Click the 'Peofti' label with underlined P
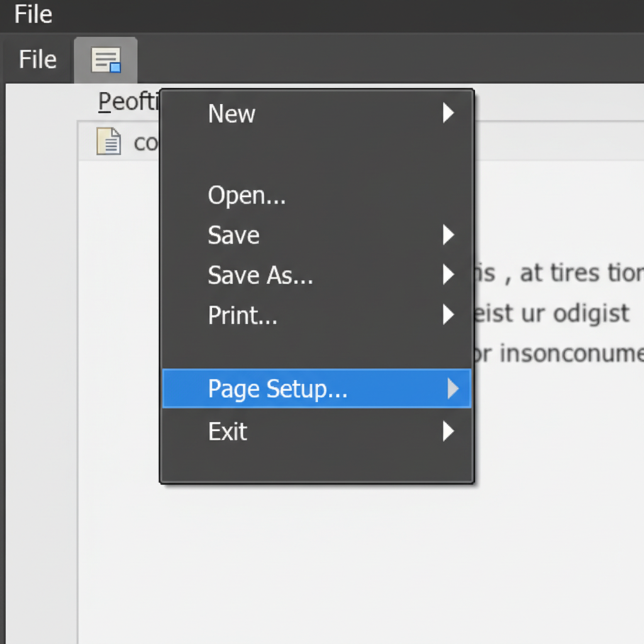Screen dimensions: 644x644 pyautogui.click(x=128, y=101)
